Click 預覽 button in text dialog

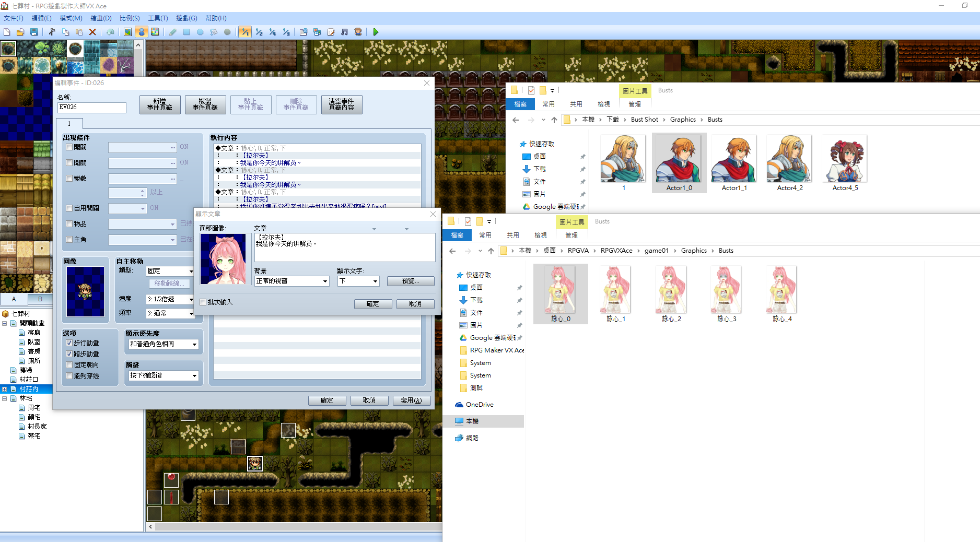411,281
